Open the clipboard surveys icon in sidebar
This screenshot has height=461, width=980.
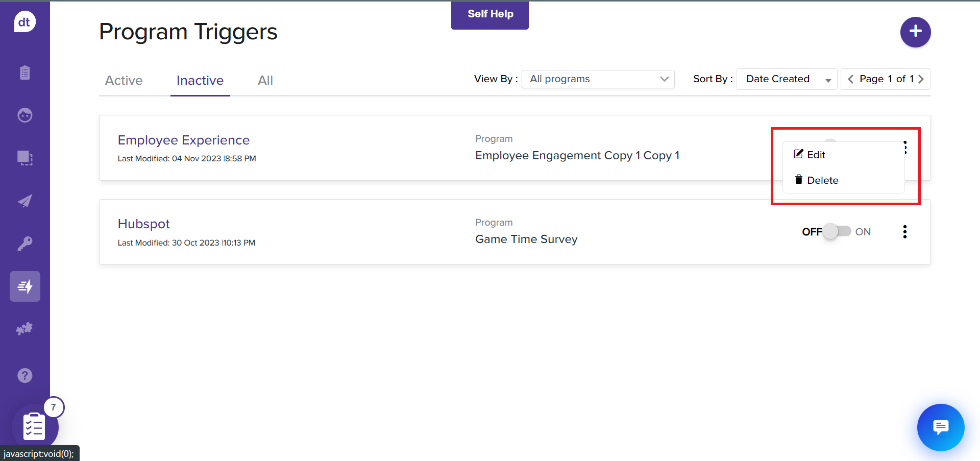(24, 72)
